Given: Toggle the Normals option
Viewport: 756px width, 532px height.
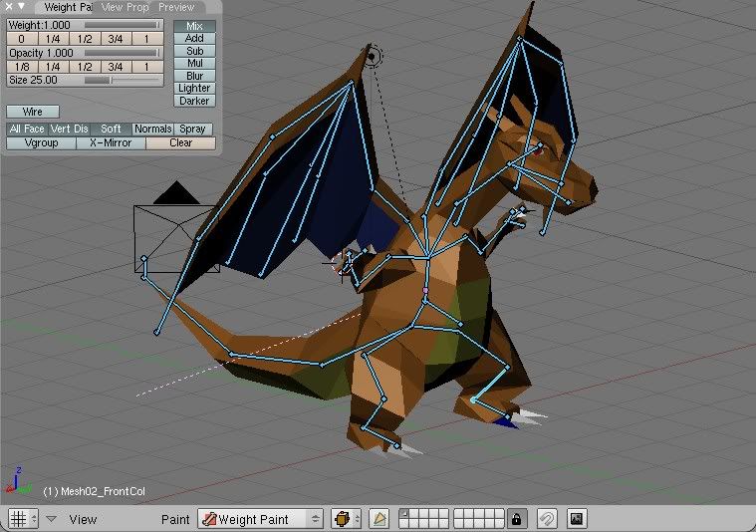Looking at the screenshot, I should point(152,129).
